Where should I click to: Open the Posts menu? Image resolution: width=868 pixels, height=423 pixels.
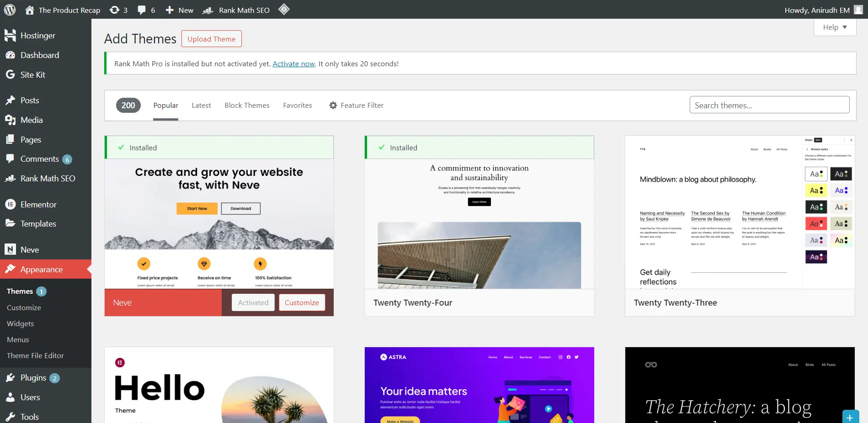pos(46,100)
